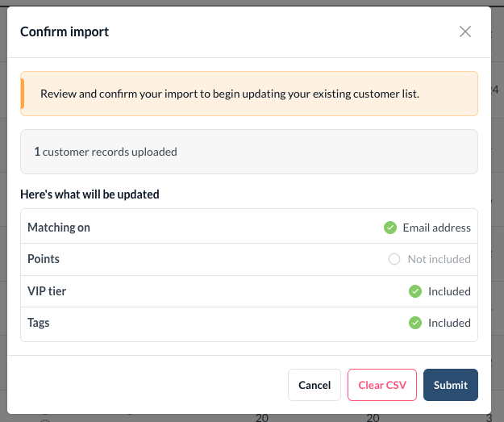Viewport: 504px width, 422px height.
Task: Click the 'Not included' status text
Action: 439,259
